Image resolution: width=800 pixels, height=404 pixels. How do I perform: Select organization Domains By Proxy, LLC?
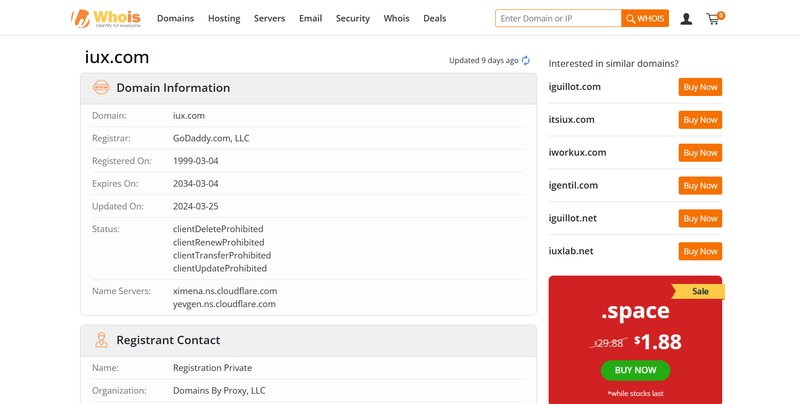219,391
